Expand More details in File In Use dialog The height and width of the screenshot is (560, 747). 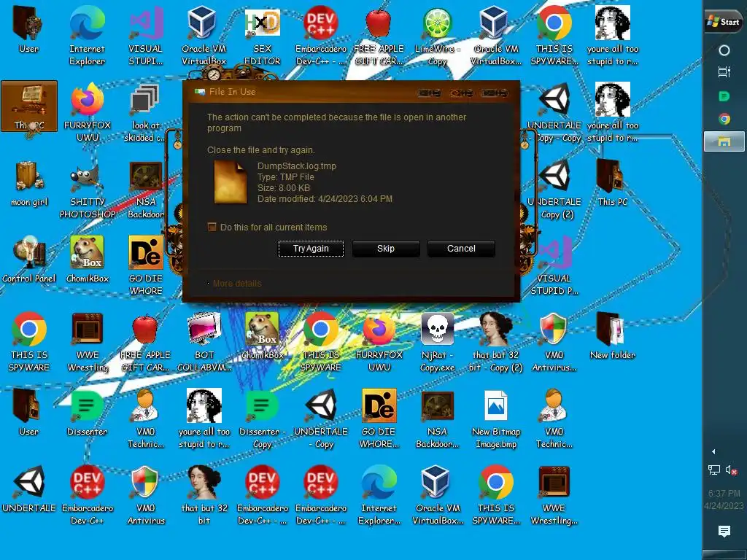(x=237, y=284)
